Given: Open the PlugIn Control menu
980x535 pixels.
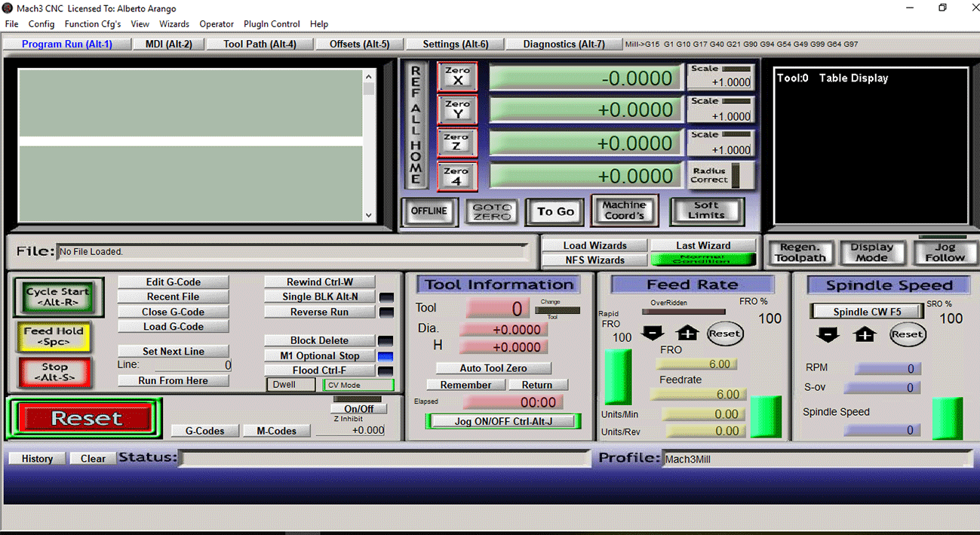Looking at the screenshot, I should pos(272,24).
